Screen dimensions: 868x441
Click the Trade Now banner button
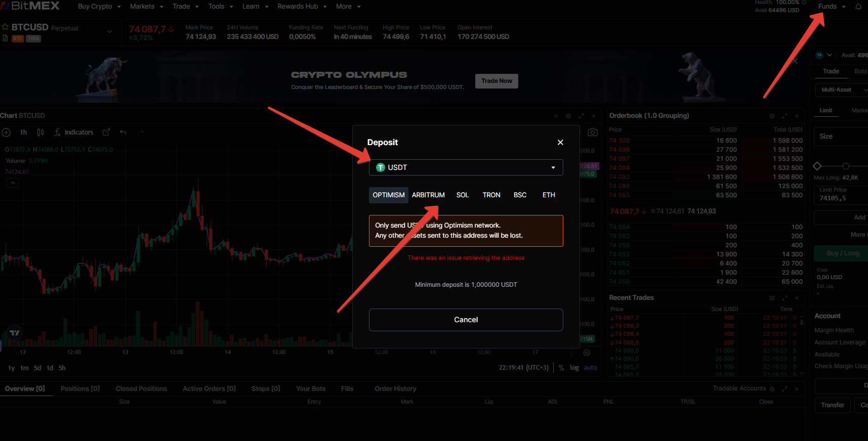coord(497,81)
